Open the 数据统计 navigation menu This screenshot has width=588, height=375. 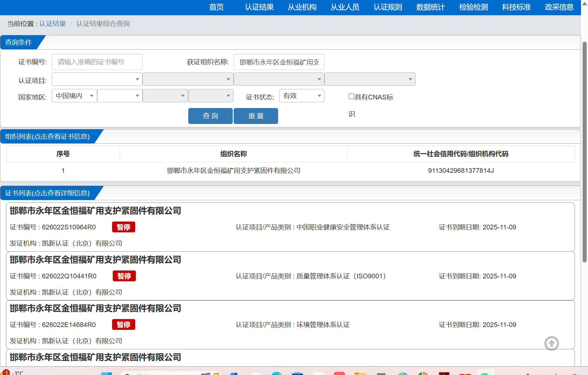tap(431, 7)
